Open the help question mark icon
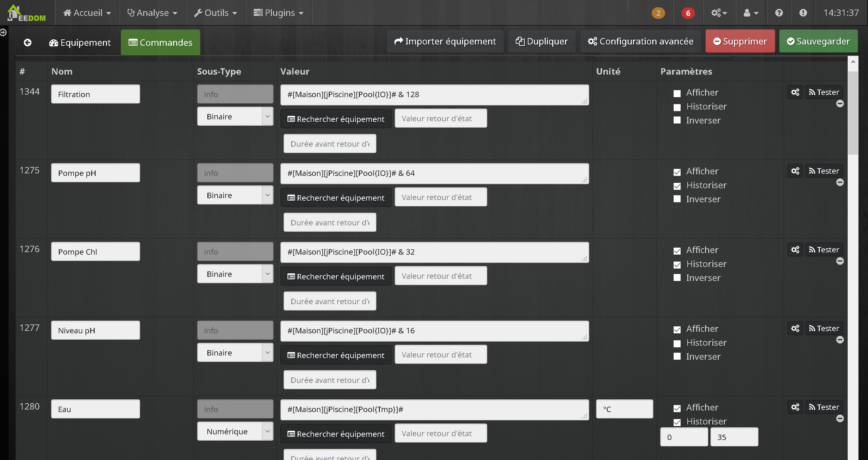 point(779,13)
